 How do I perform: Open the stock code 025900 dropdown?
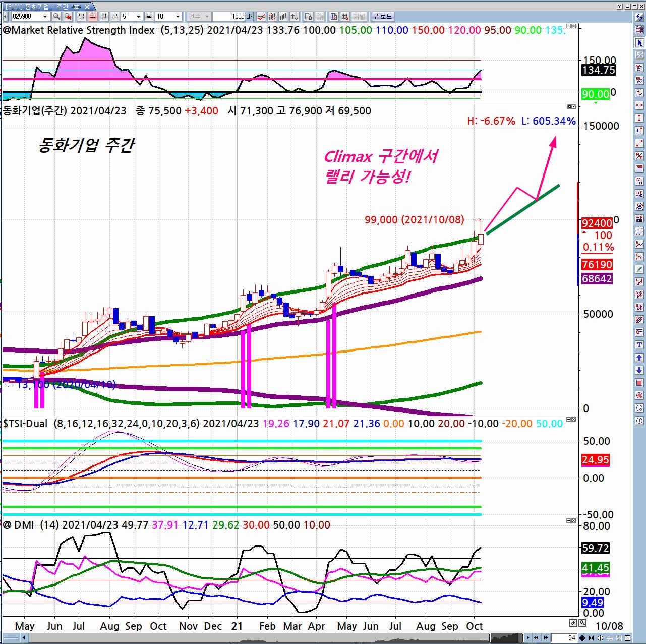tap(45, 17)
